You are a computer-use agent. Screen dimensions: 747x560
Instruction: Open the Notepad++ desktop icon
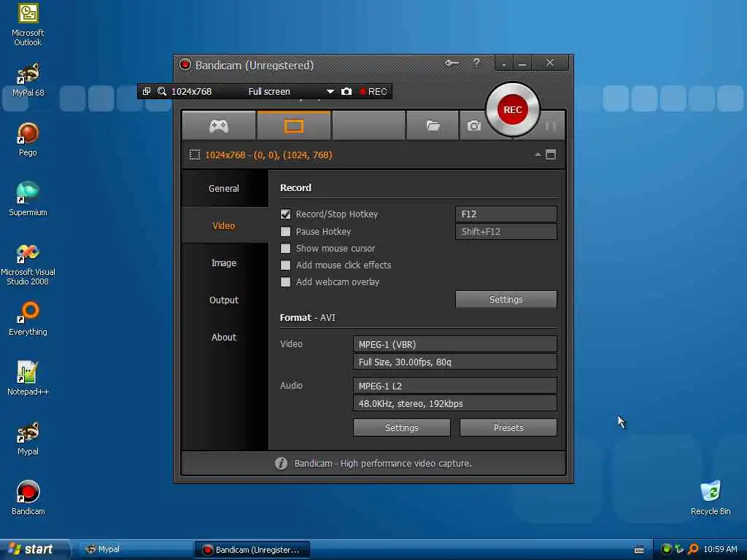click(x=28, y=378)
